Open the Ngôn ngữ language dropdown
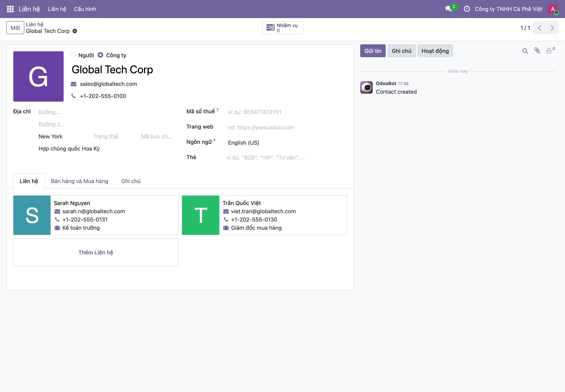The image size is (565, 392). click(x=286, y=143)
